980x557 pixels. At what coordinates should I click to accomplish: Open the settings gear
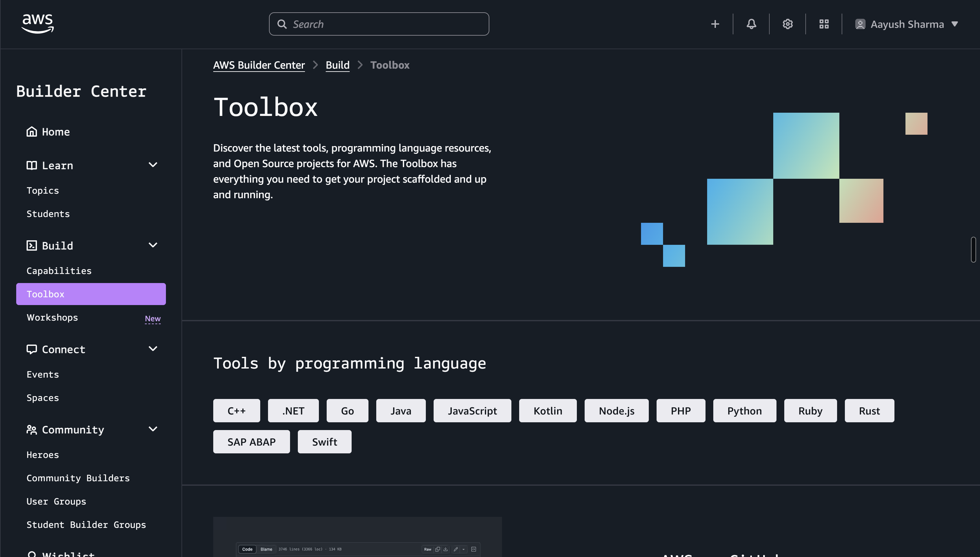point(787,24)
